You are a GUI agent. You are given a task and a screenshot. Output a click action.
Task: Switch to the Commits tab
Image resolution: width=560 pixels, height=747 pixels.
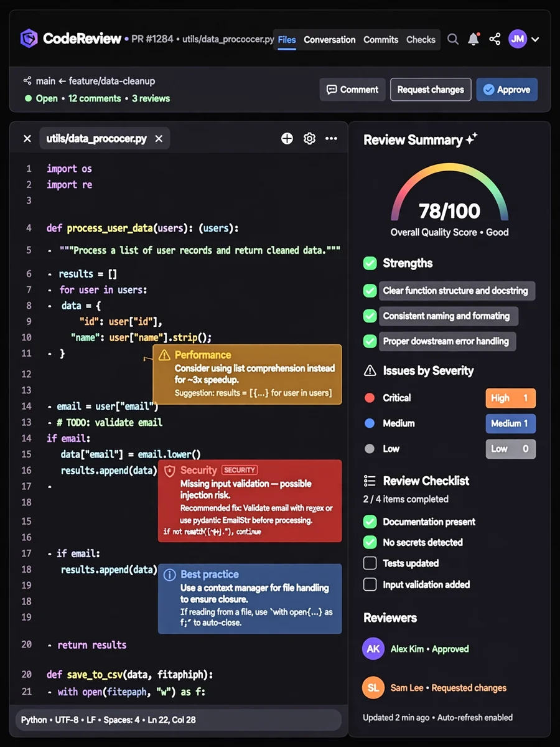pos(381,39)
